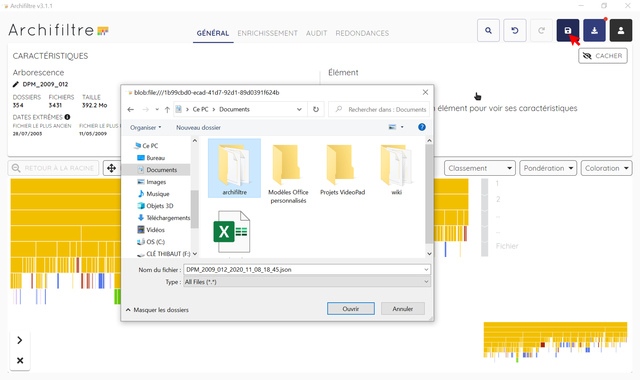The height and width of the screenshot is (380, 640).
Task: Select the wiki folder
Action: 396,170
